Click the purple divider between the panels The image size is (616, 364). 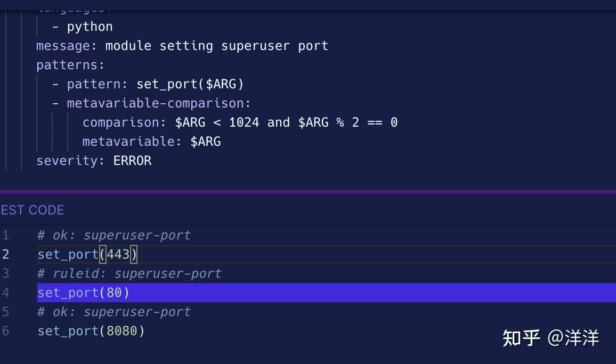[x=308, y=192]
